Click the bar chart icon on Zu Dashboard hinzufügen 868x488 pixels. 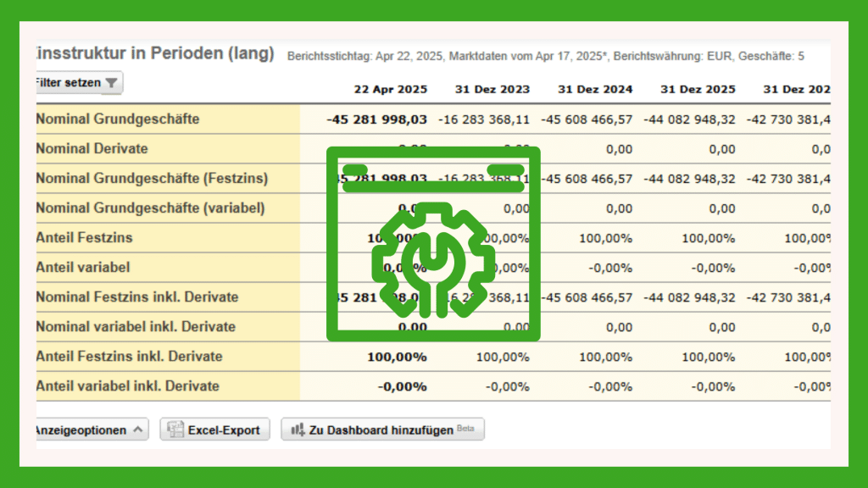click(297, 430)
